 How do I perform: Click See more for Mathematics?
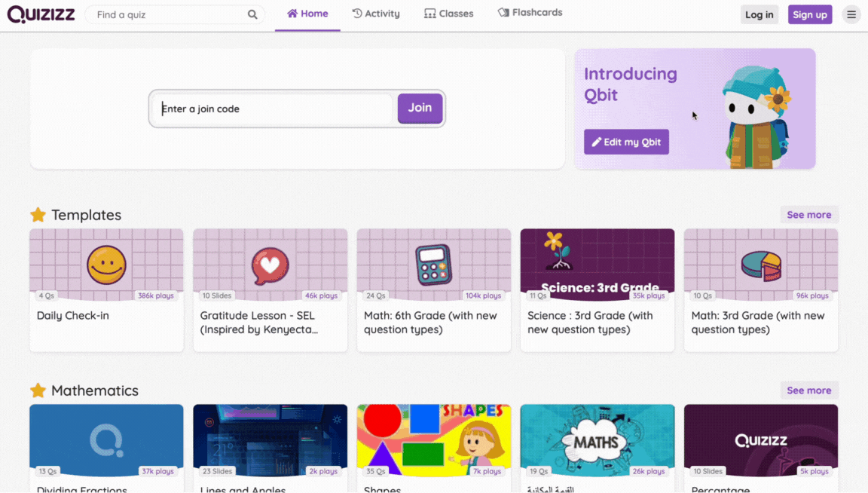click(808, 390)
